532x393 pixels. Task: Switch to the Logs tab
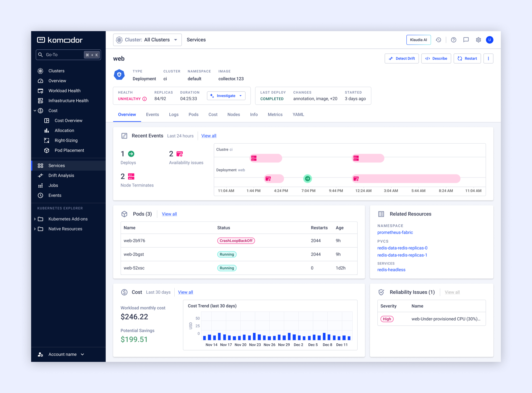[x=174, y=115]
